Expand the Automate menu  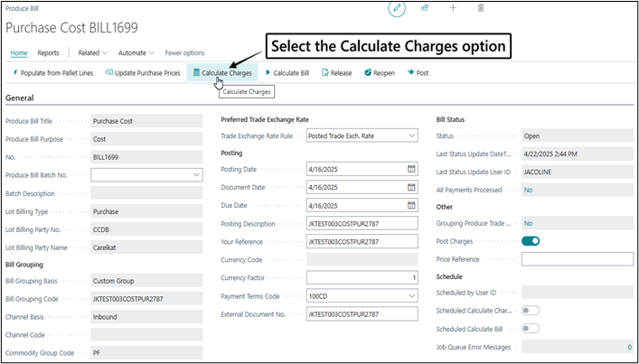136,53
